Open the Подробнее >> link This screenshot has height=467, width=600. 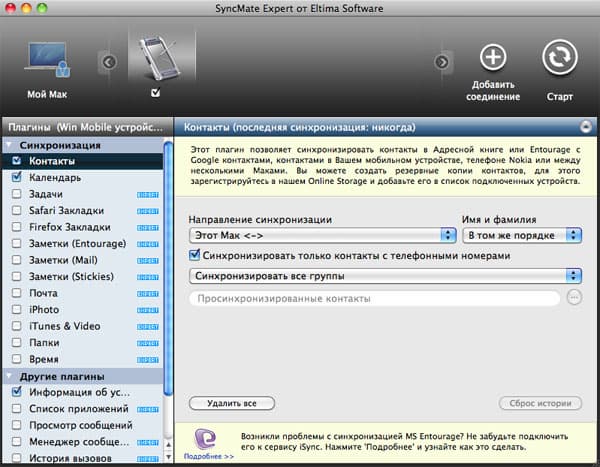tap(209, 456)
